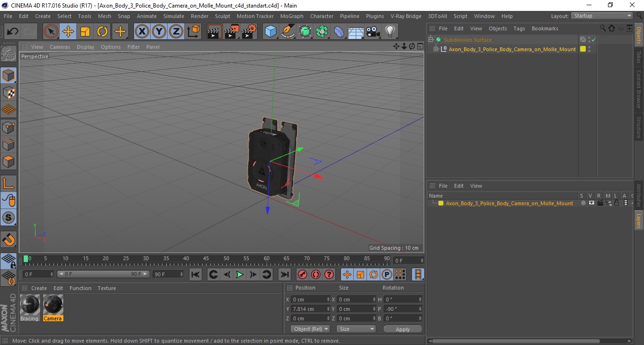The width and height of the screenshot is (644, 345).
Task: Click Render to Picture Viewer icon
Action: tap(232, 32)
